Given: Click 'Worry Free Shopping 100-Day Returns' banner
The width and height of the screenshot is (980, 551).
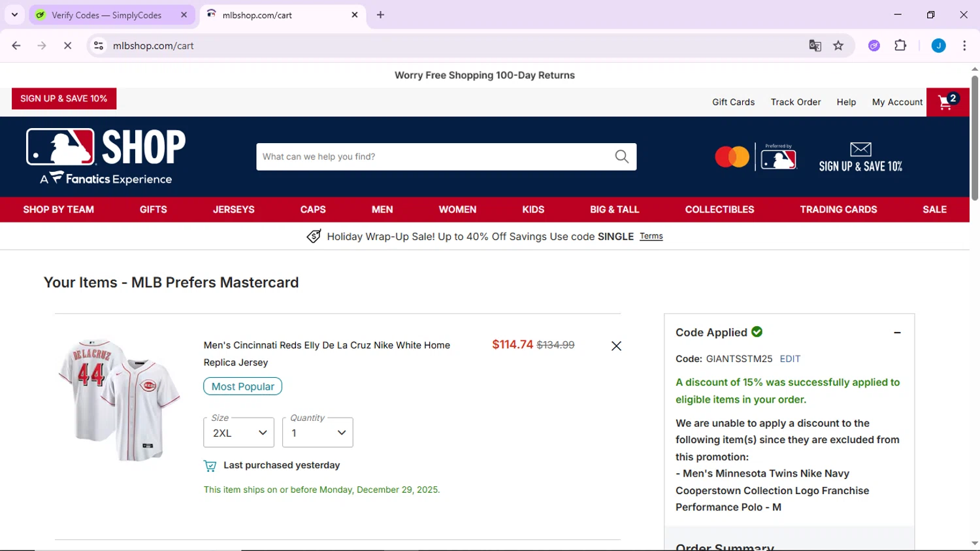Looking at the screenshot, I should (x=485, y=75).
